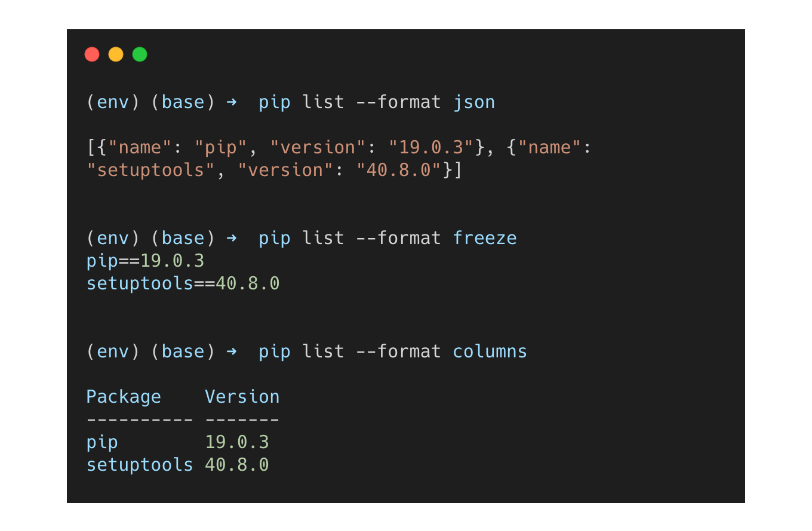The image size is (812, 531).
Task: Click the columns format argument text
Action: click(490, 351)
